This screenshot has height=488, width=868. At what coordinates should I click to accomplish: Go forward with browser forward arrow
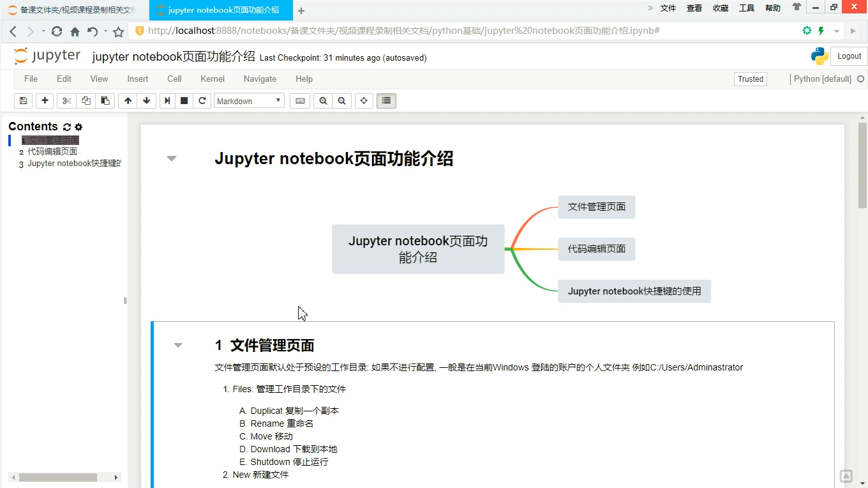(30, 31)
